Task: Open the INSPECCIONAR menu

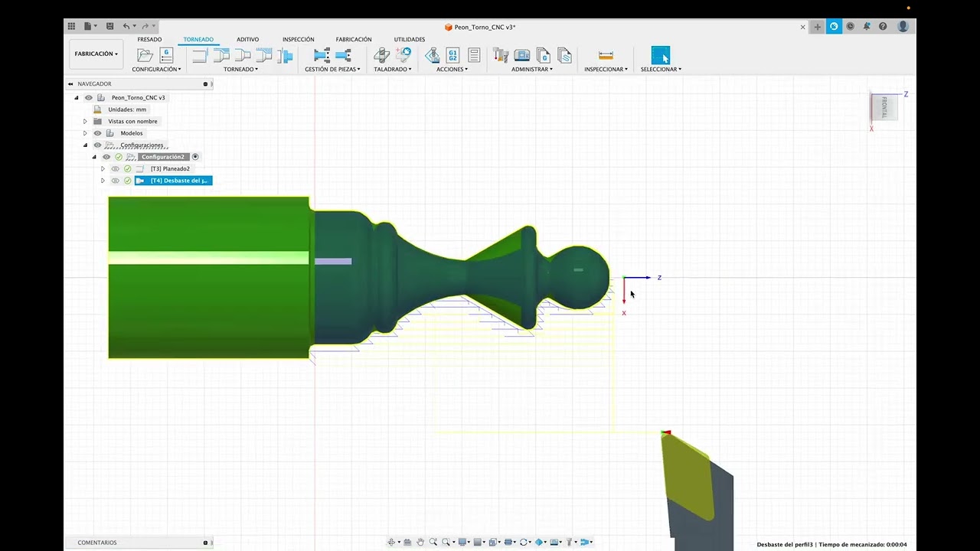Action: tap(606, 69)
